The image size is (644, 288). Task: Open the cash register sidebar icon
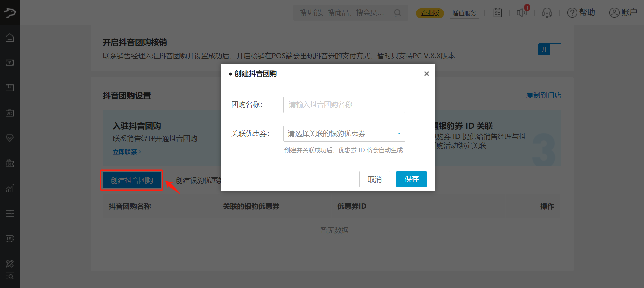10,63
